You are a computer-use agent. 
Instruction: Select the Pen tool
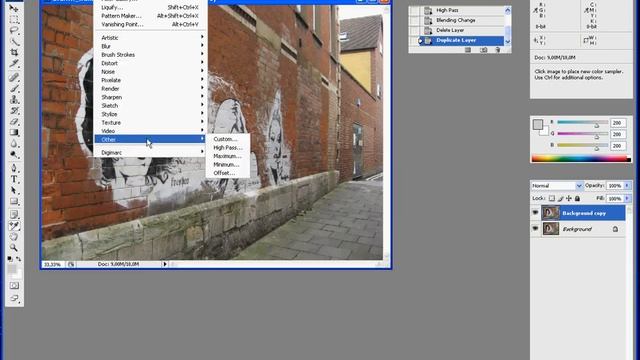(14, 168)
